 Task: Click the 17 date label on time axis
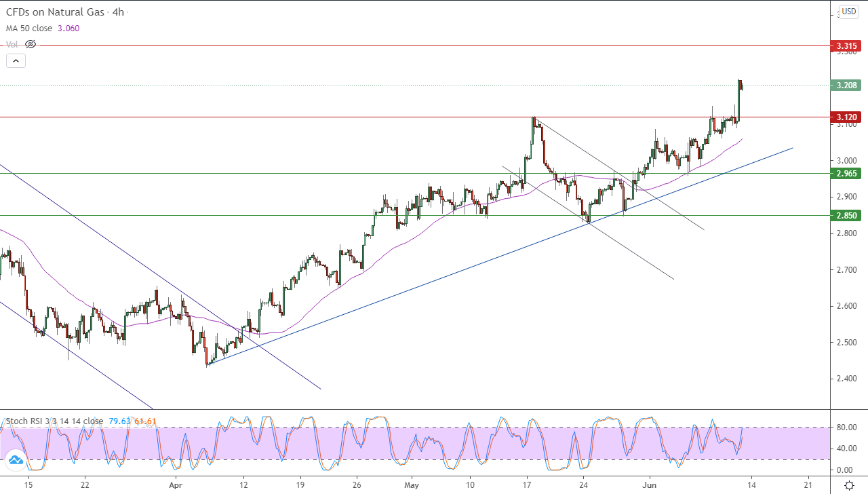(526, 485)
